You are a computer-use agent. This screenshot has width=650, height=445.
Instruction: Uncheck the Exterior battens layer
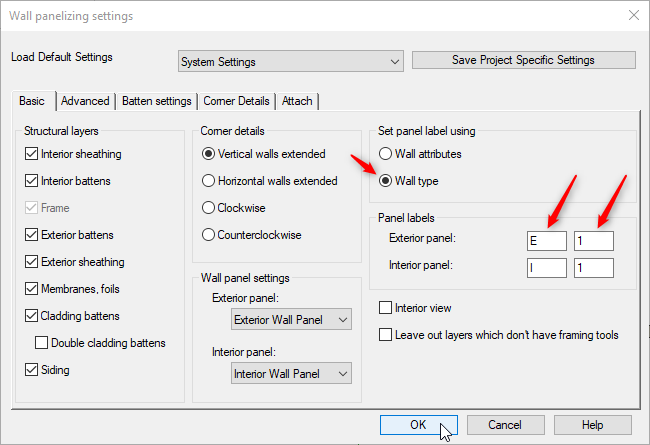(x=32, y=236)
